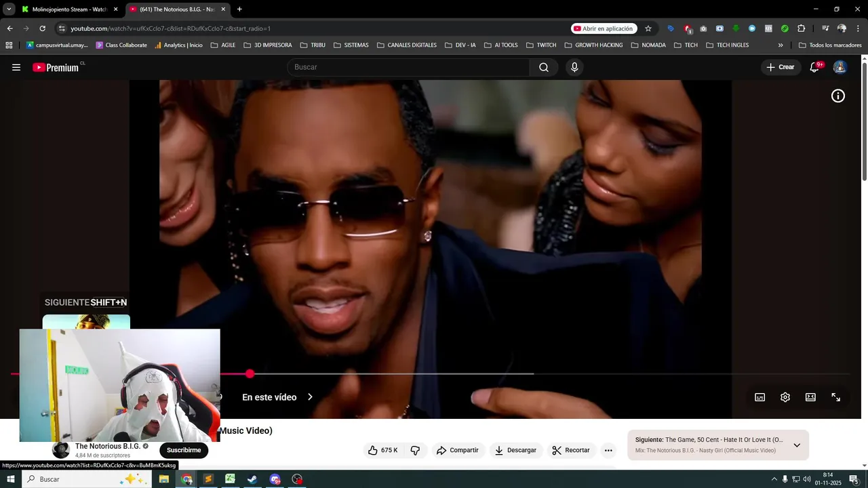Open player settings gear
The height and width of the screenshot is (488, 868).
click(x=785, y=397)
